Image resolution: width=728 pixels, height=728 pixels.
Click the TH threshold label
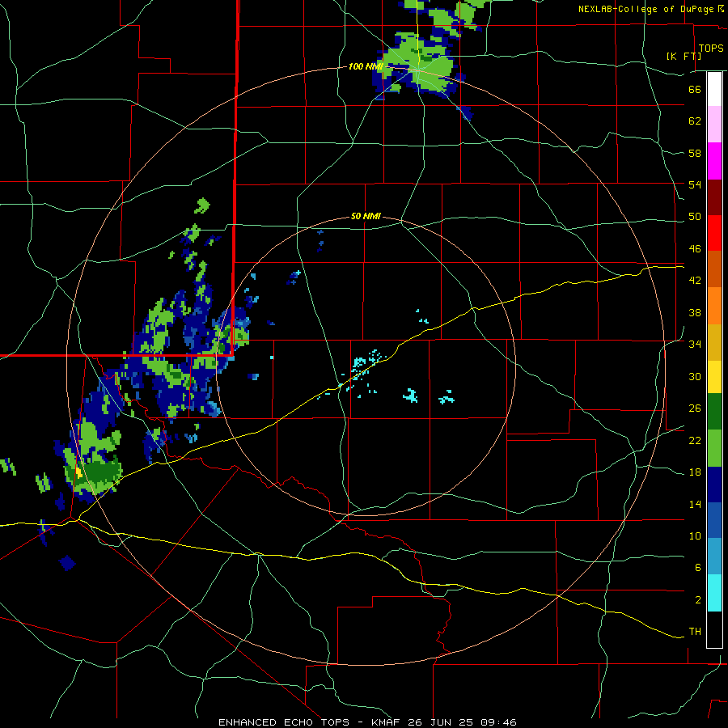click(695, 632)
